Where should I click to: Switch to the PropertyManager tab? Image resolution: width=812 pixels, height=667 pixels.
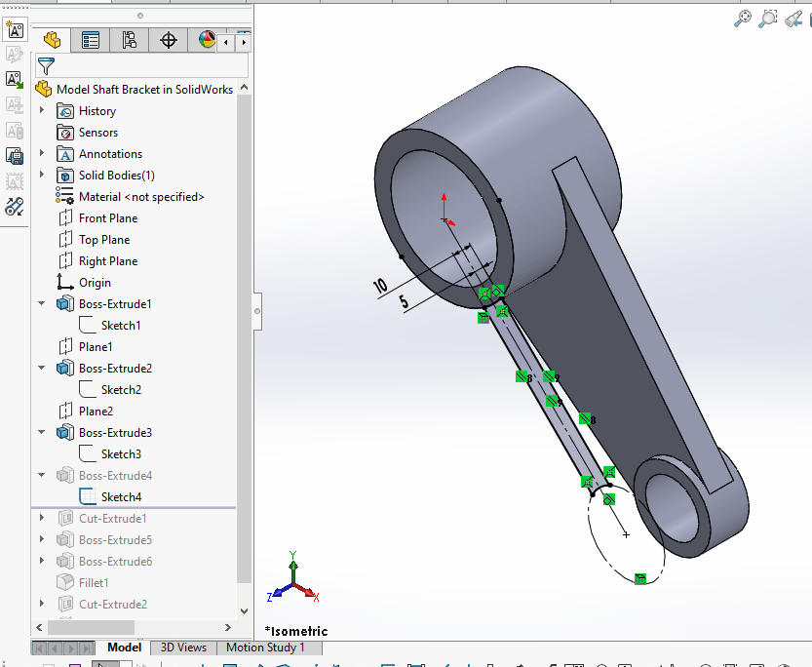[91, 40]
